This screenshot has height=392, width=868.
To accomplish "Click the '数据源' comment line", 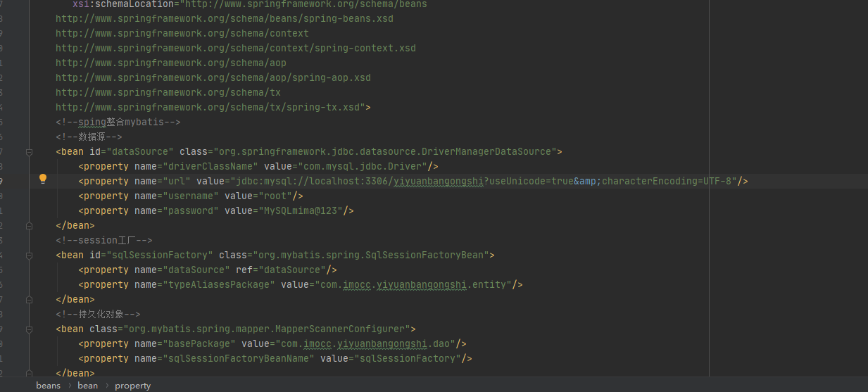I will (x=89, y=137).
